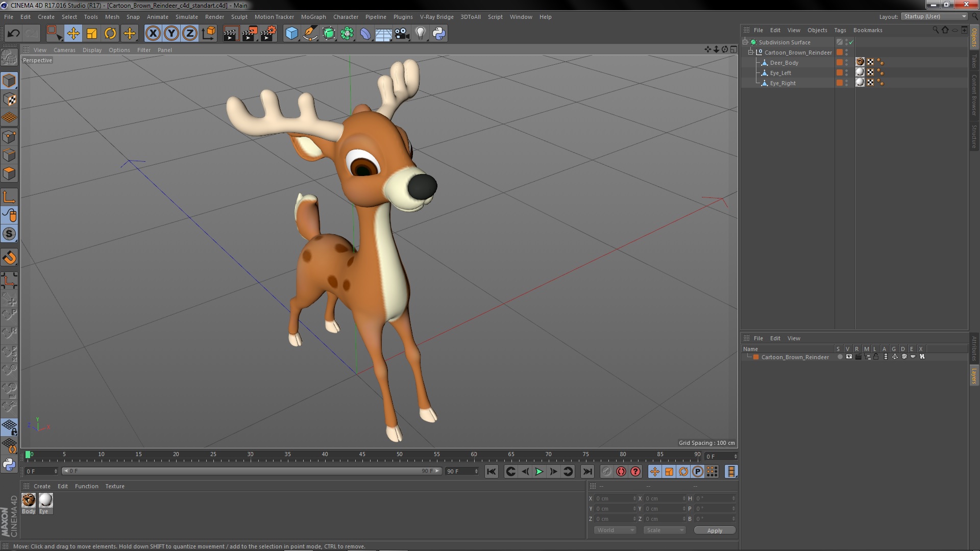Click Render View clapperboard icon
The width and height of the screenshot is (980, 551).
click(x=231, y=34)
